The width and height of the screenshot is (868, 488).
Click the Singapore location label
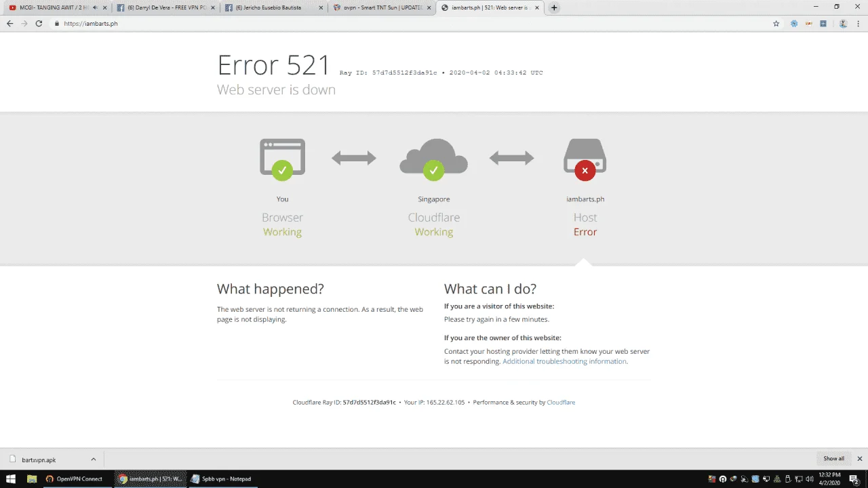[x=434, y=199]
